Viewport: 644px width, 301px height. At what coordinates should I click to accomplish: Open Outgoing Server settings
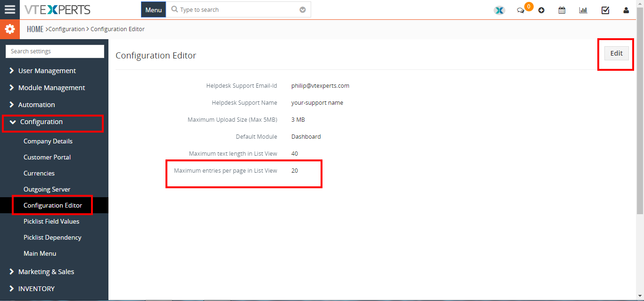point(47,189)
